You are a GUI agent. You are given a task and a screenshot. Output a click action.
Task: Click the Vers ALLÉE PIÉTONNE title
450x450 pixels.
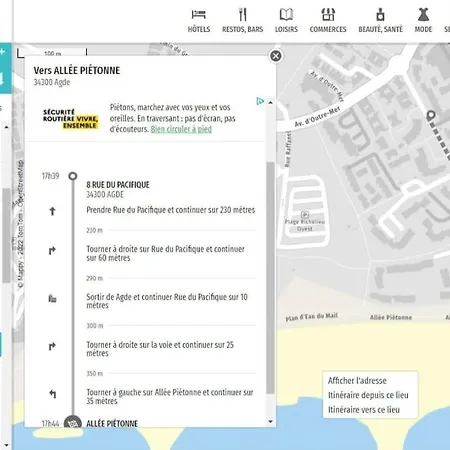77,71
